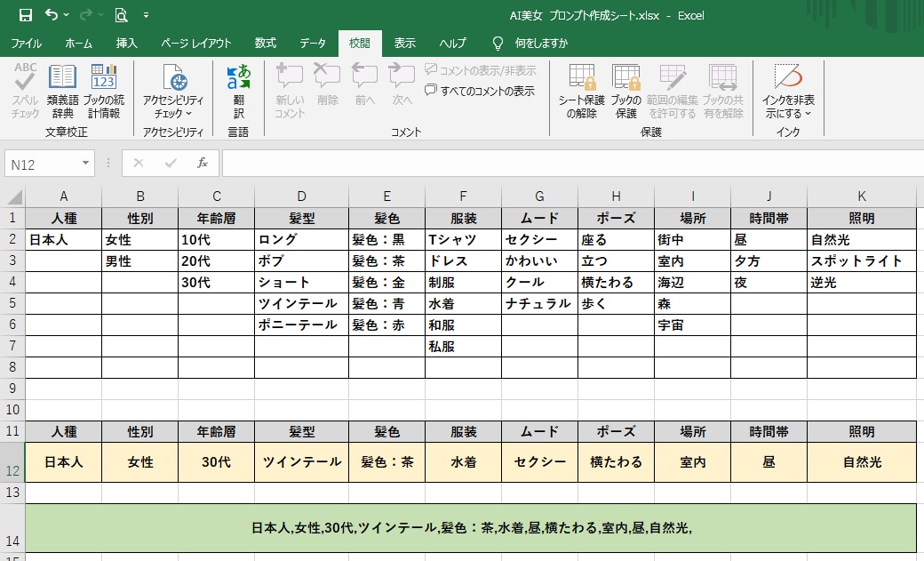
Task: Run アクセシビリティ チェック
Action: (x=173, y=92)
